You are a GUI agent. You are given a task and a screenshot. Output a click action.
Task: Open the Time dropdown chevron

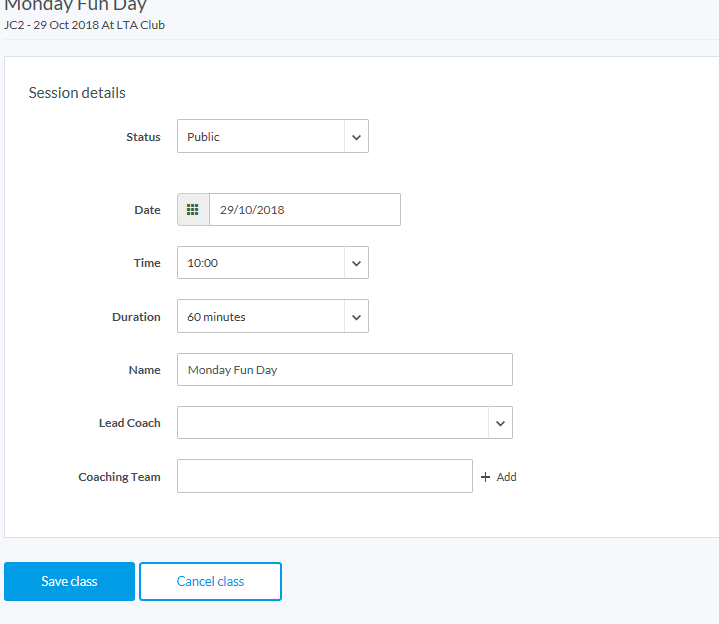[x=356, y=263]
